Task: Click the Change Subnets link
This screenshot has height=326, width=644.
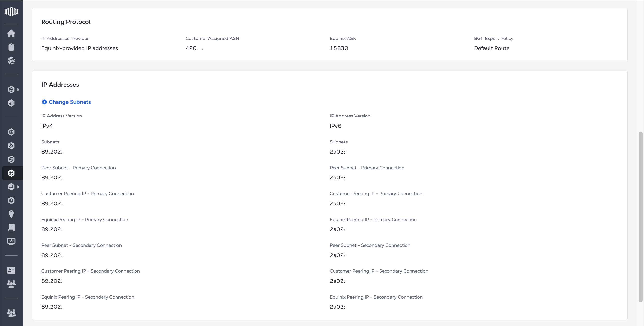Action: pyautogui.click(x=70, y=102)
